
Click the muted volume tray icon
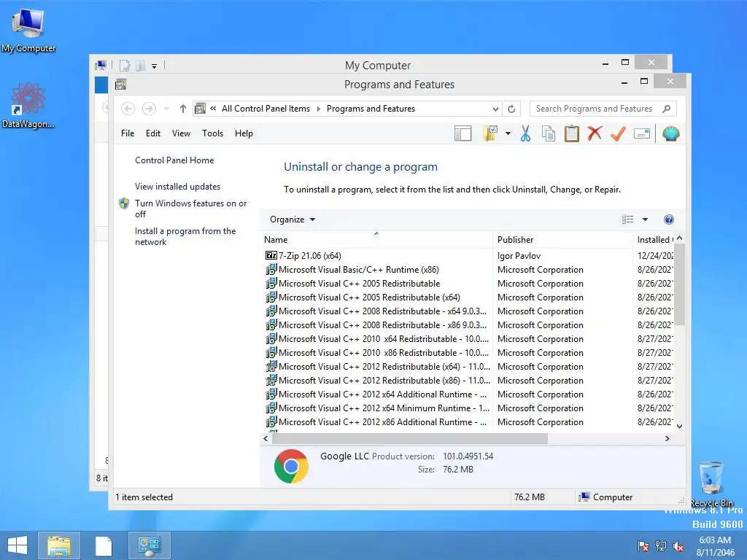click(x=678, y=546)
